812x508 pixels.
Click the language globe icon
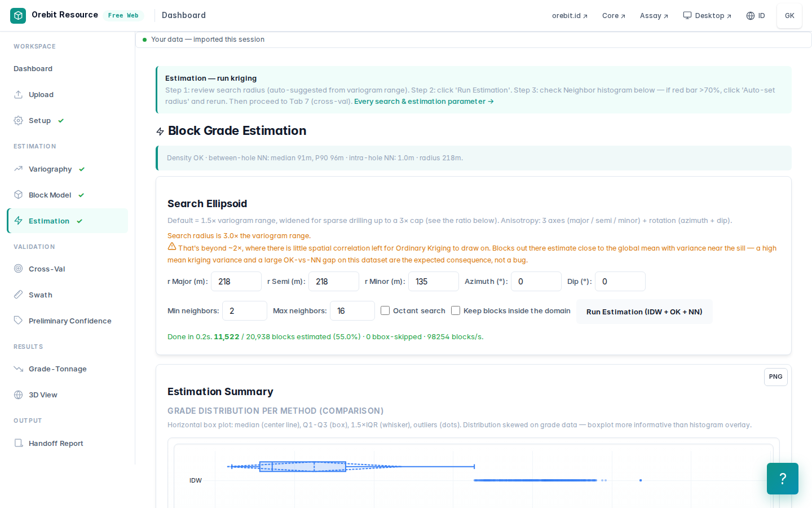click(751, 16)
